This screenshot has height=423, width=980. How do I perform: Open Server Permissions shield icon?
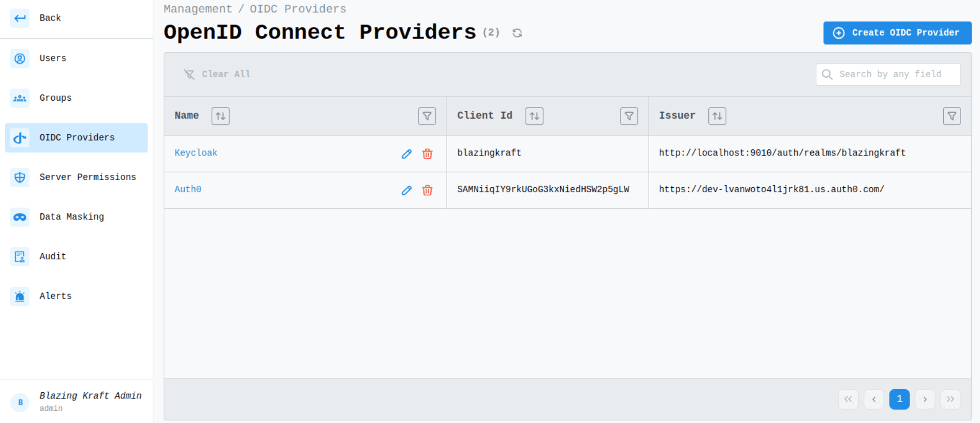click(20, 177)
